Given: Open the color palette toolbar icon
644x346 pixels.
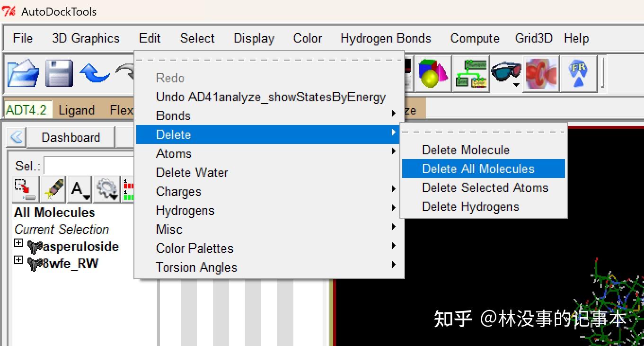Looking at the screenshot, I should (x=432, y=73).
